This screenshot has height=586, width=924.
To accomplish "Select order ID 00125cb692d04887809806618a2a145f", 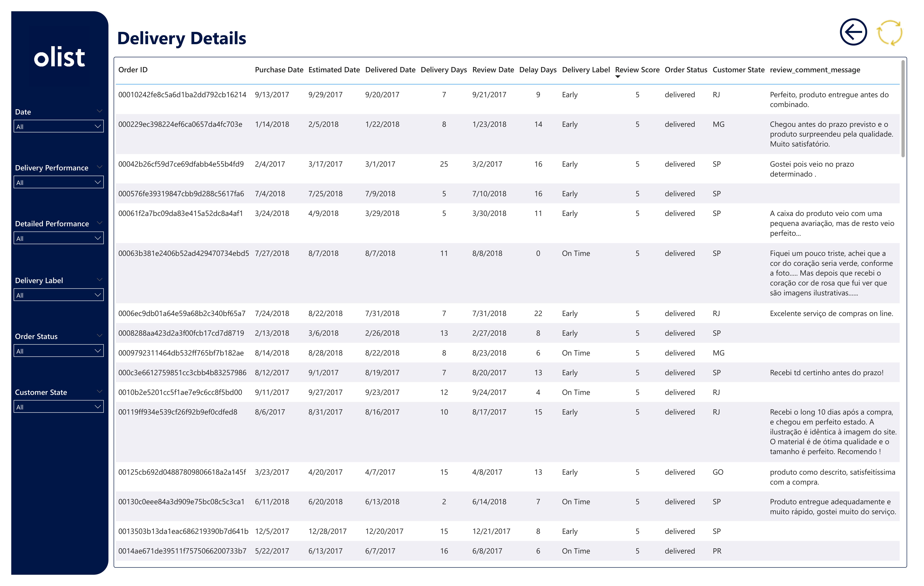I will tap(182, 472).
